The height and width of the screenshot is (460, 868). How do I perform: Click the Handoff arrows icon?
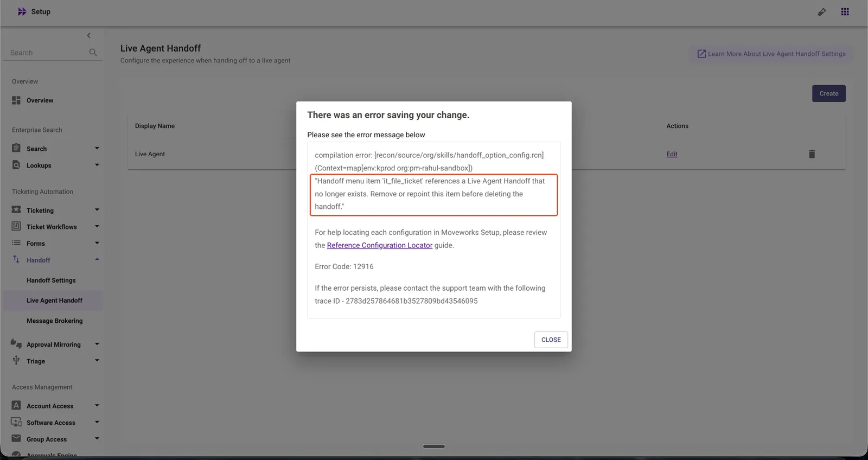[x=16, y=259]
